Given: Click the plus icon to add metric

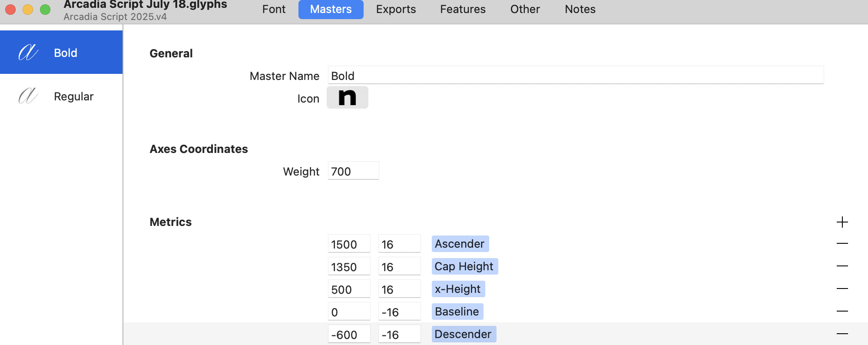Looking at the screenshot, I should point(842,222).
